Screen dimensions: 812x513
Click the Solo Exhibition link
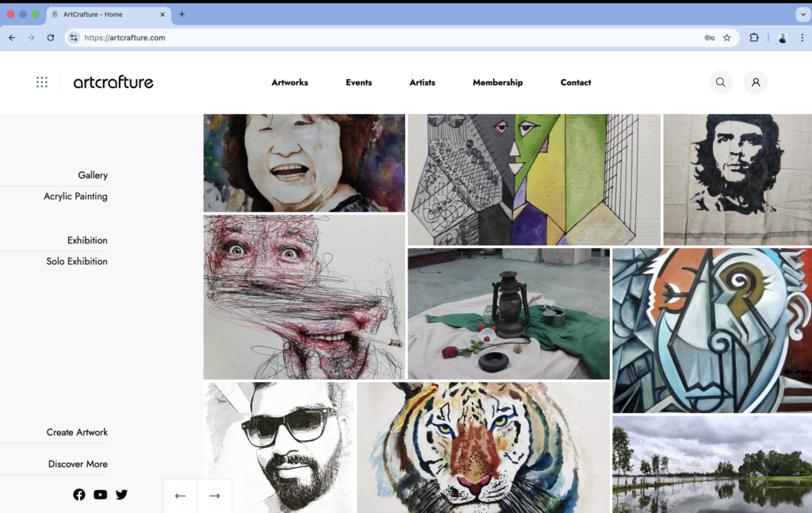(x=77, y=262)
